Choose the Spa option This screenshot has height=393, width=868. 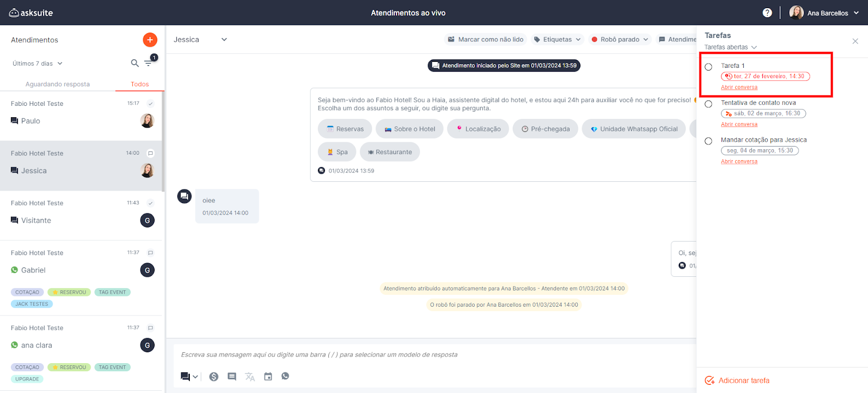(x=337, y=152)
